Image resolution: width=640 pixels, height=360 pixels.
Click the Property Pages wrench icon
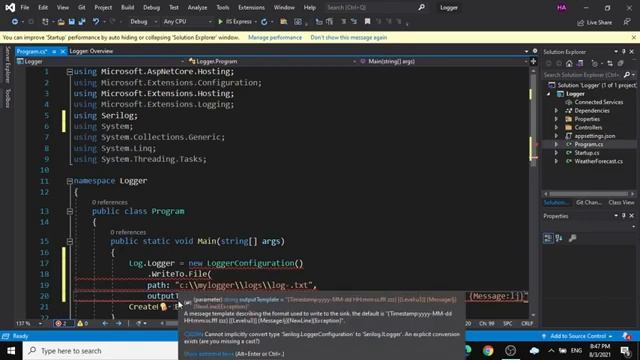pos(573,238)
